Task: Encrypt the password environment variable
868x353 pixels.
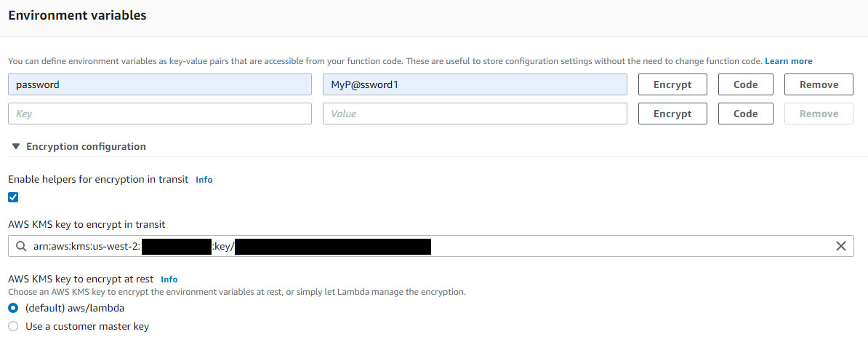Action: (672, 84)
